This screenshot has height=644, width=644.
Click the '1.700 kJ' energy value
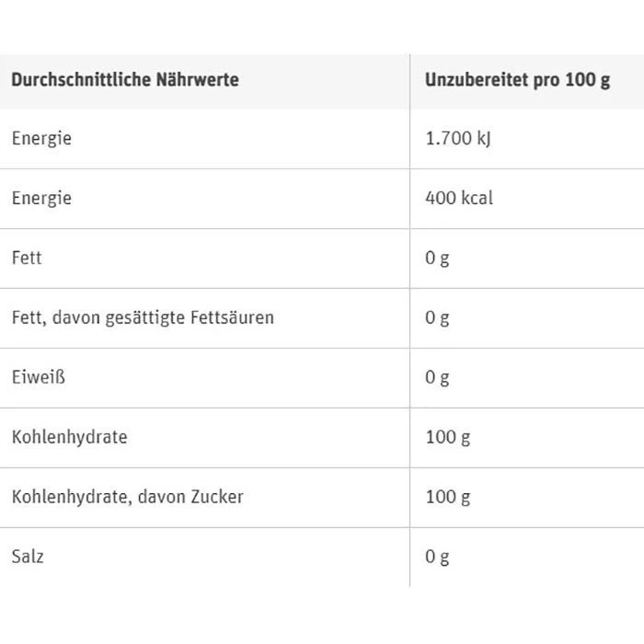(459, 139)
